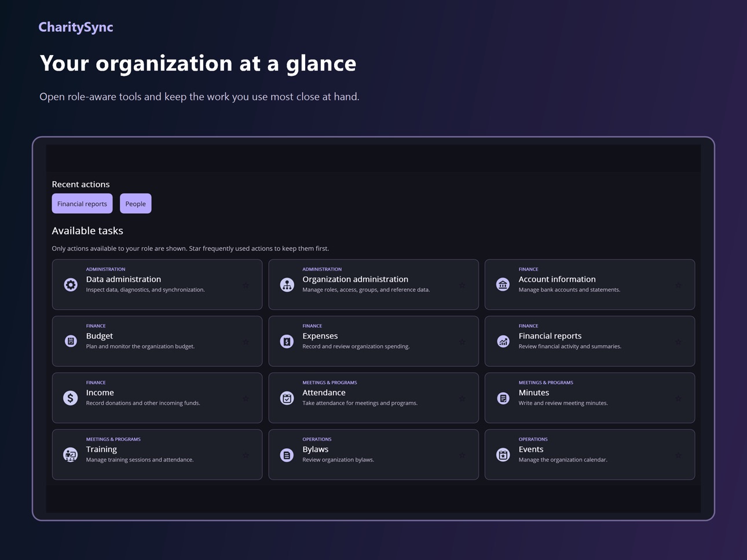Open the Attendance card title

point(324,393)
